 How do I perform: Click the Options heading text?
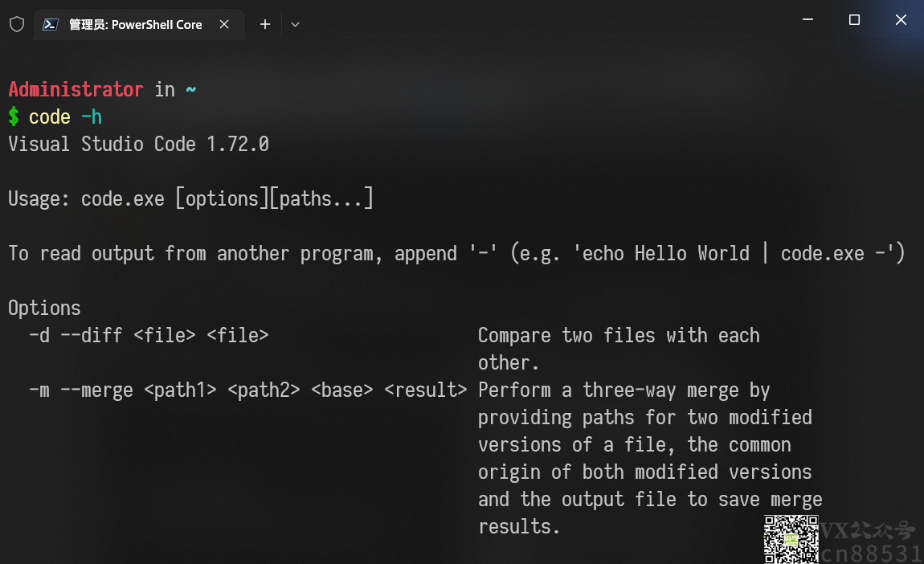coord(44,309)
